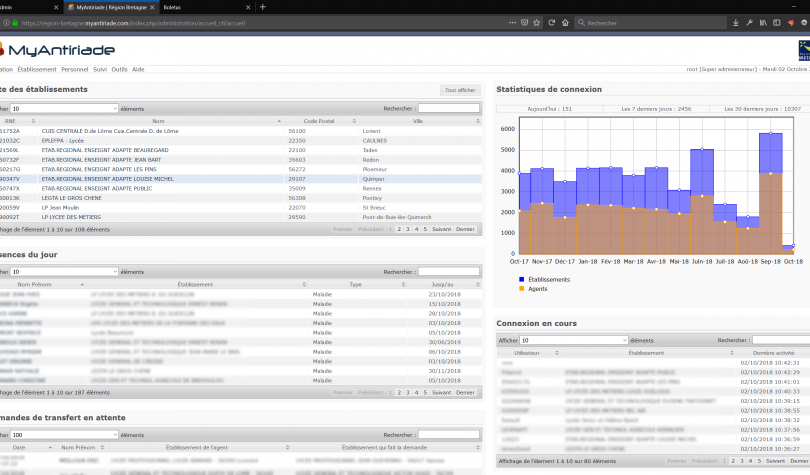Open absences du jour page-size dropdown
Image resolution: width=810 pixels, height=475 pixels.
click(64, 272)
